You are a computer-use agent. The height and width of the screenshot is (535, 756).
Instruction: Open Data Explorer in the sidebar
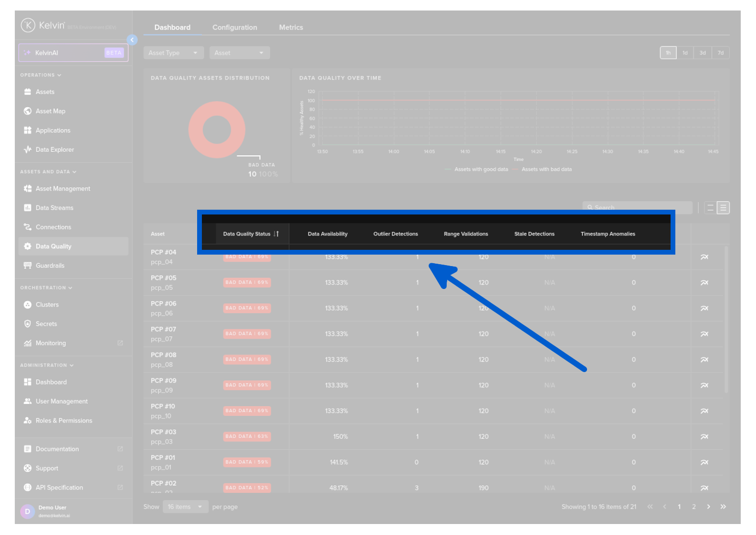point(54,150)
